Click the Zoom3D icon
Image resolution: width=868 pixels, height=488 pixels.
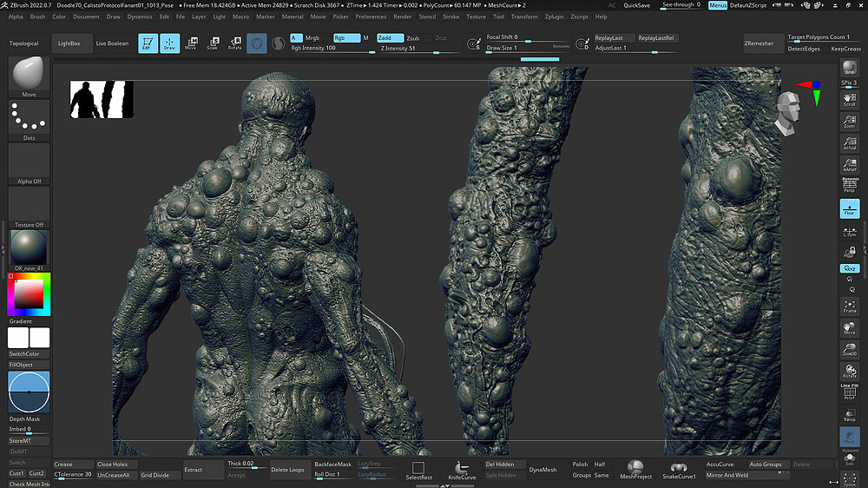tap(850, 349)
